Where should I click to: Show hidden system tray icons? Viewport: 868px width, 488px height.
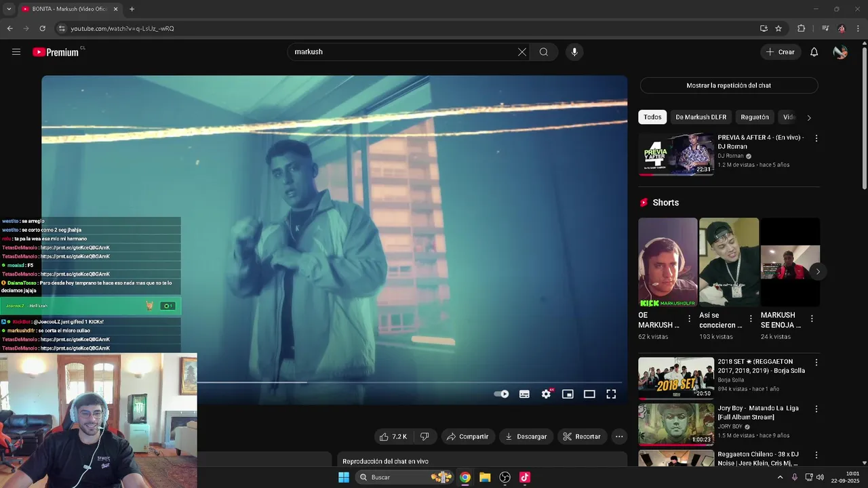780,477
